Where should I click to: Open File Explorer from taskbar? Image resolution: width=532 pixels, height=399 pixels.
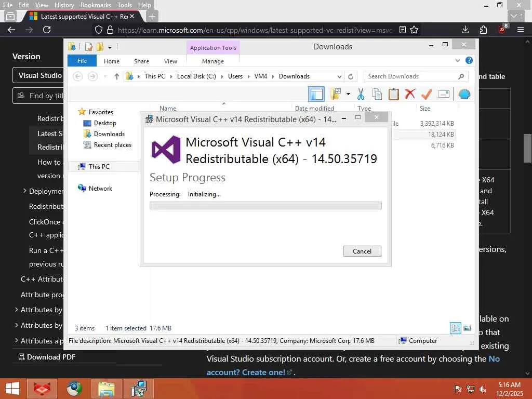point(106,389)
